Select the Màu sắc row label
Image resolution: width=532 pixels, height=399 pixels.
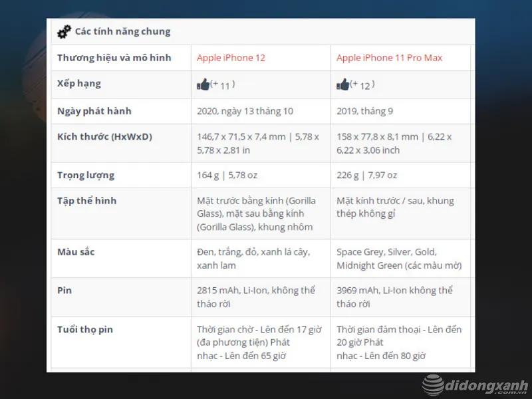(76, 252)
